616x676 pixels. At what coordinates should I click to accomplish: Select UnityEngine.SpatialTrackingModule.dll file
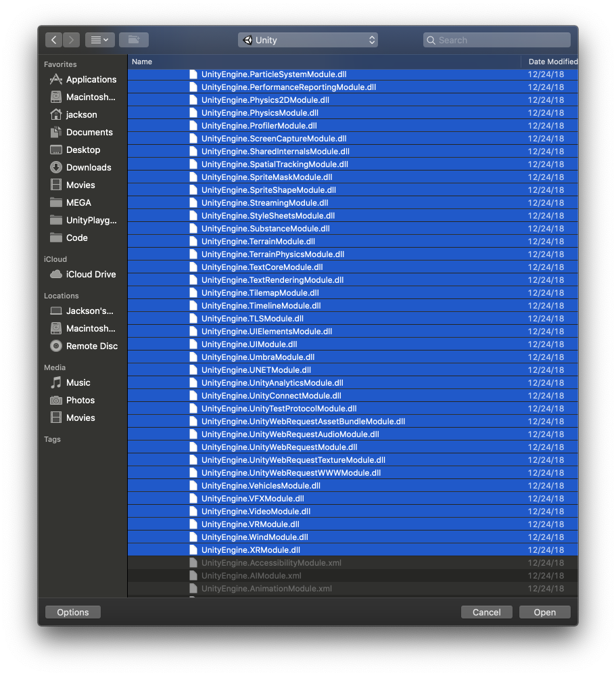pyautogui.click(x=353, y=164)
